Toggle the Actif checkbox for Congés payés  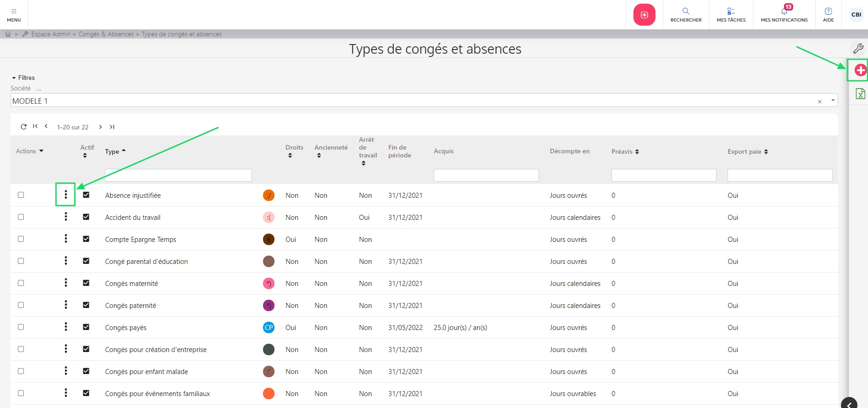pos(86,327)
